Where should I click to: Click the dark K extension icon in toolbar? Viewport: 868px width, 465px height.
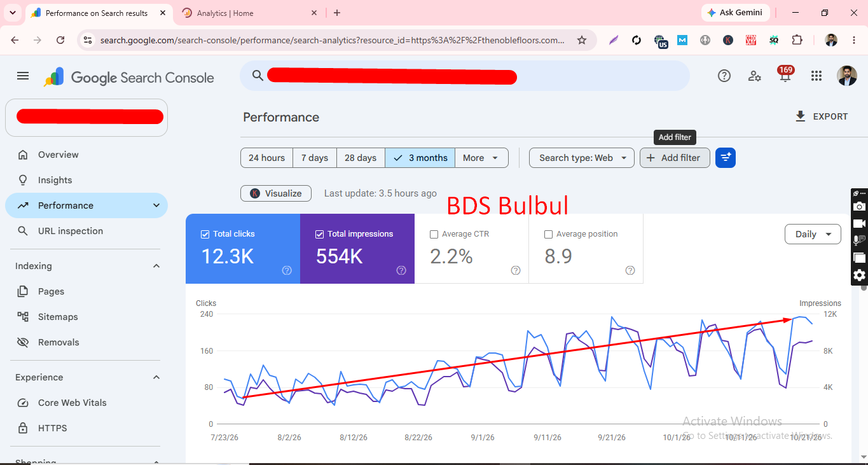tap(728, 40)
